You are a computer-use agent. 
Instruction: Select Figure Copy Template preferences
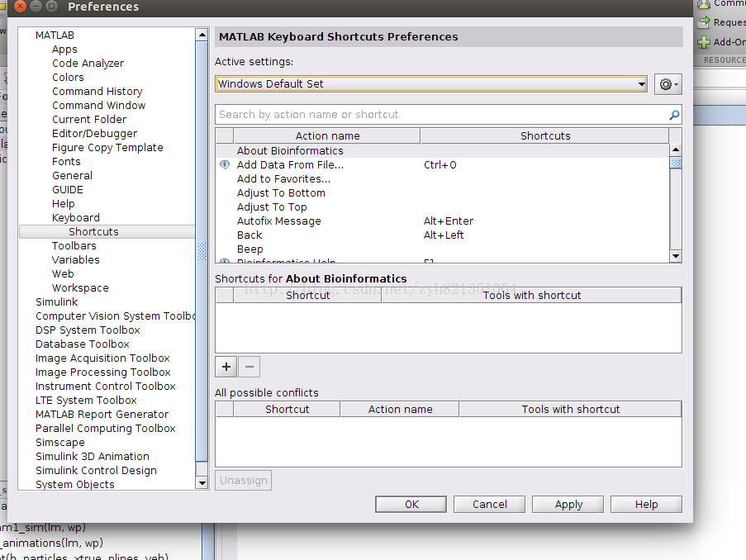pyautogui.click(x=107, y=148)
